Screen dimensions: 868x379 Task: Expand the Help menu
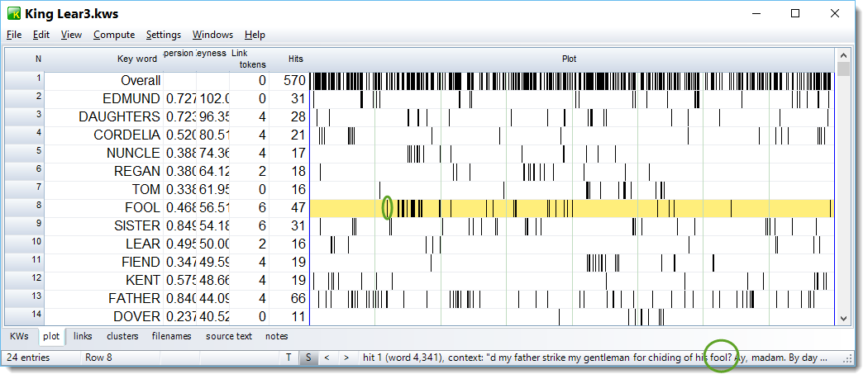pyautogui.click(x=255, y=35)
